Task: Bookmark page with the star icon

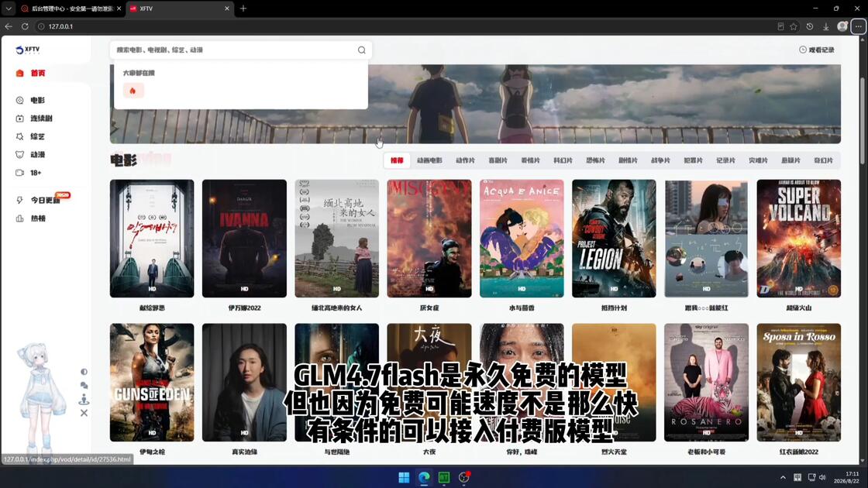Action: point(794,26)
